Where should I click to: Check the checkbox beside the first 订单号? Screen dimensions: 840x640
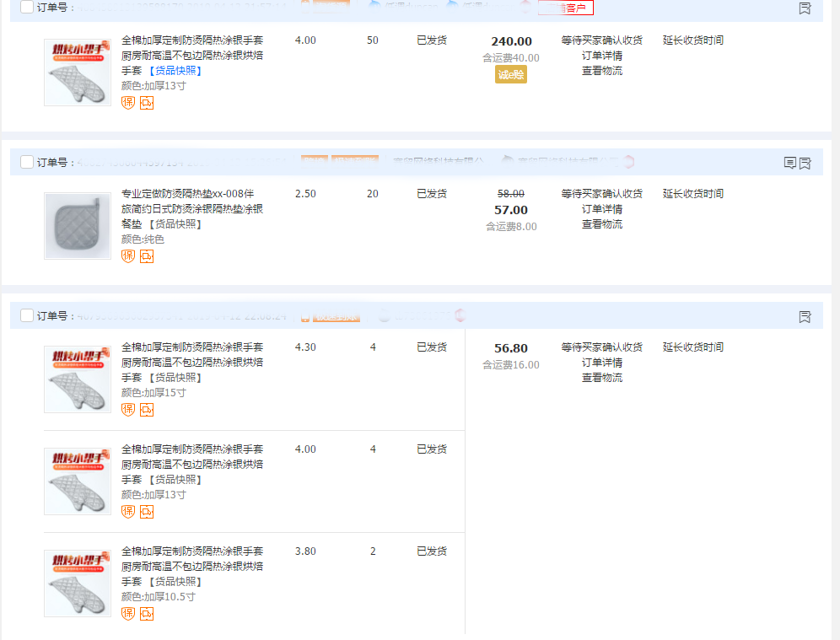click(x=26, y=8)
